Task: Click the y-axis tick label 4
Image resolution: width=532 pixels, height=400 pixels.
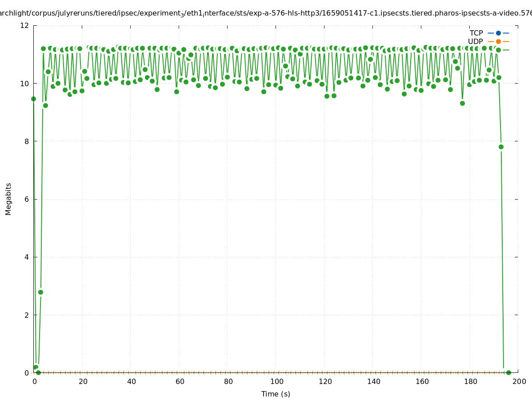Action: [x=27, y=257]
